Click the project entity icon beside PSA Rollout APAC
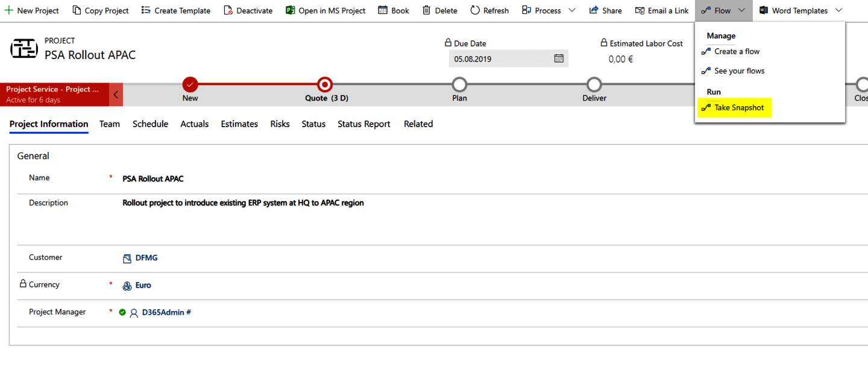The image size is (868, 384). [24, 49]
